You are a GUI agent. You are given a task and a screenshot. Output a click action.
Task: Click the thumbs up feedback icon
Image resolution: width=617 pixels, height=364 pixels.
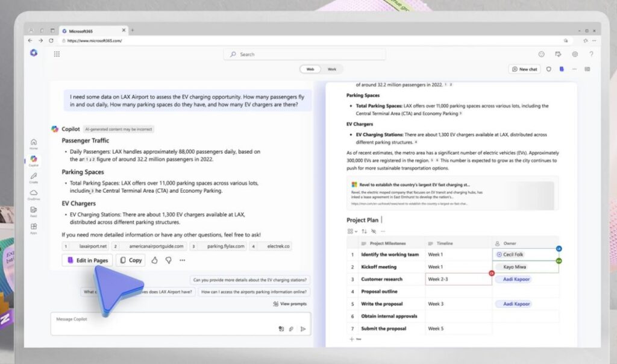pos(154,260)
